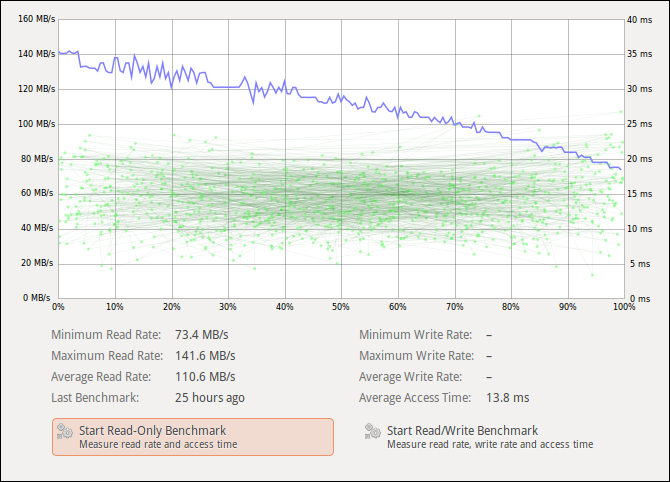Select the Average Access Time value 13.8 ms
670x482 pixels.
pos(508,398)
